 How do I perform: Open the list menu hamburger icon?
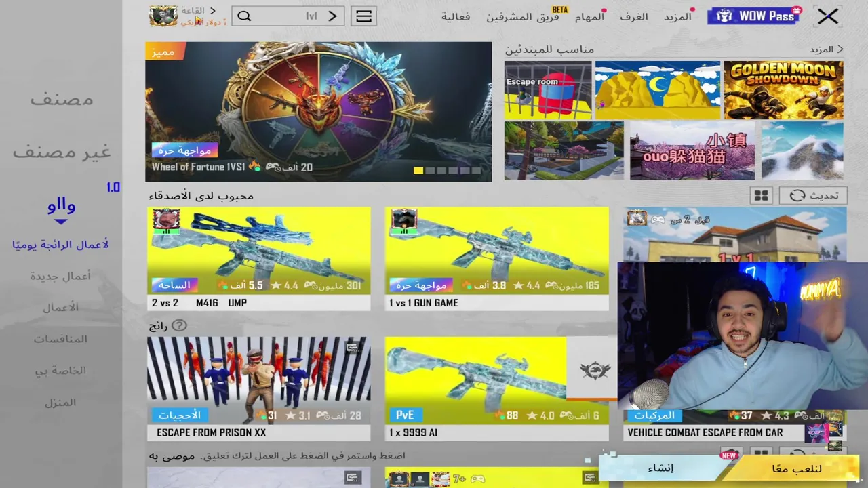point(364,16)
